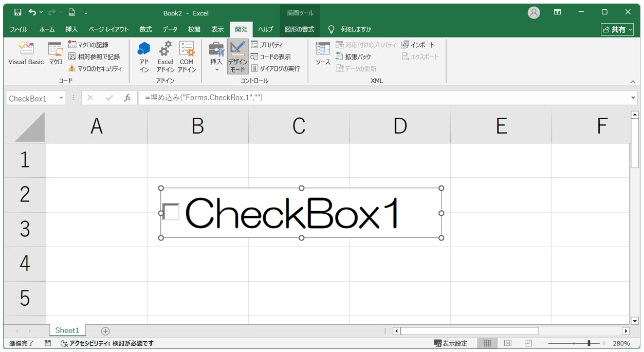Open the XML ソース pane
The image size is (644, 352).
323,54
